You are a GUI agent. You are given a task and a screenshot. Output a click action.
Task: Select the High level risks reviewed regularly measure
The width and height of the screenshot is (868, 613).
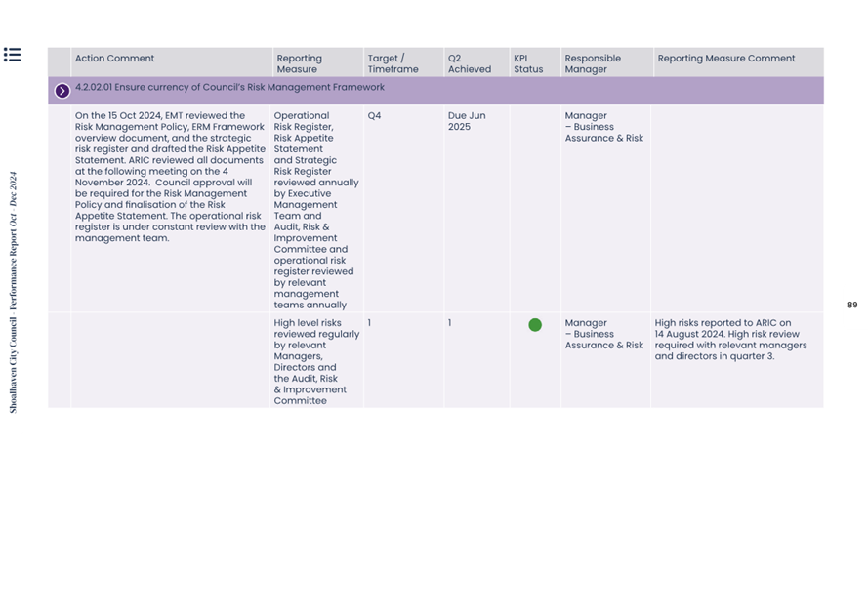[x=315, y=361]
